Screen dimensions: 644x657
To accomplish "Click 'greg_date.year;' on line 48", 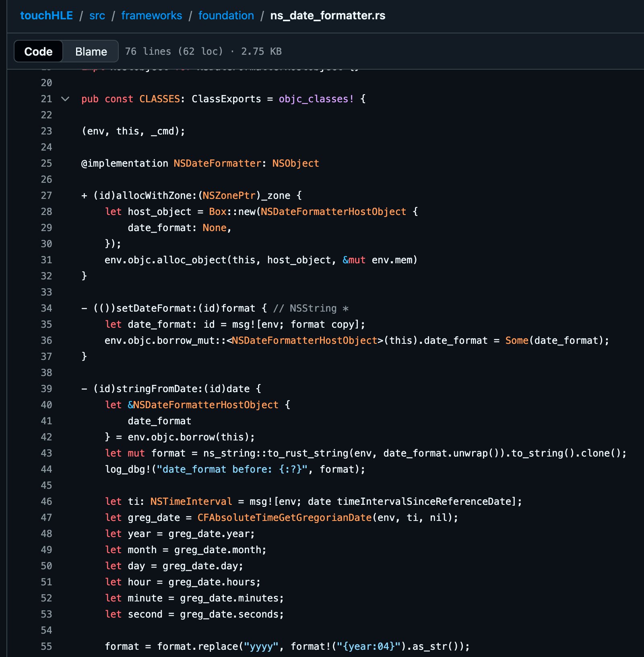I will tap(212, 534).
